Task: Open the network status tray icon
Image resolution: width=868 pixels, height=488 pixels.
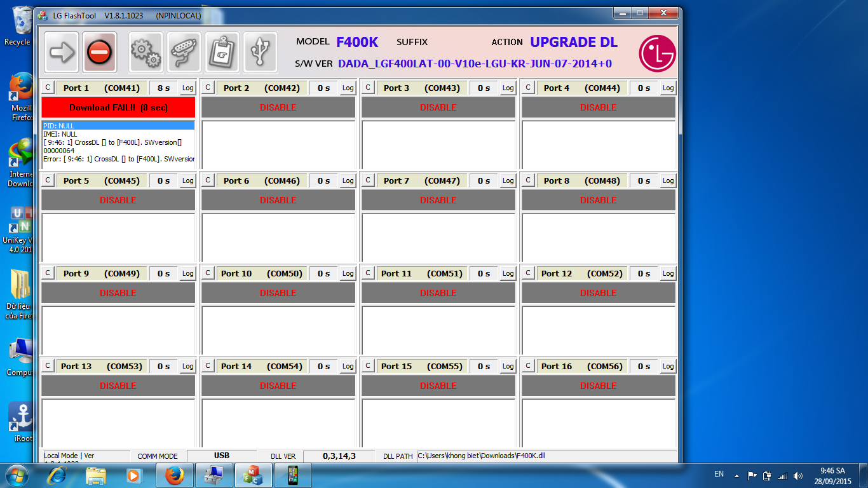Action: pyautogui.click(x=782, y=475)
